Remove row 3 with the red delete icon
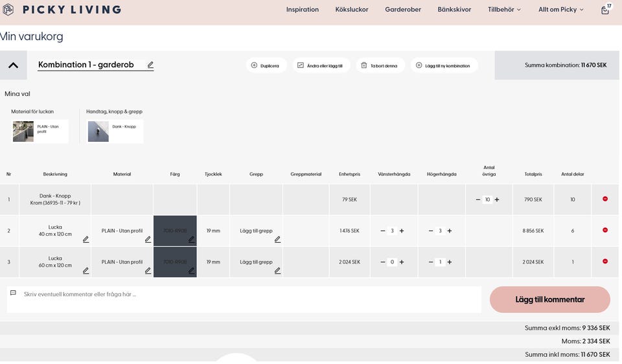The image size is (622, 364). (605, 262)
